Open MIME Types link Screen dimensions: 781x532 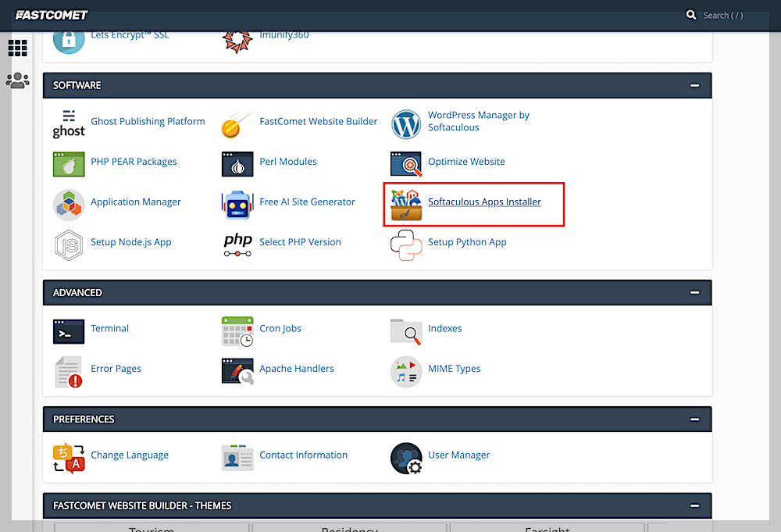pos(455,369)
